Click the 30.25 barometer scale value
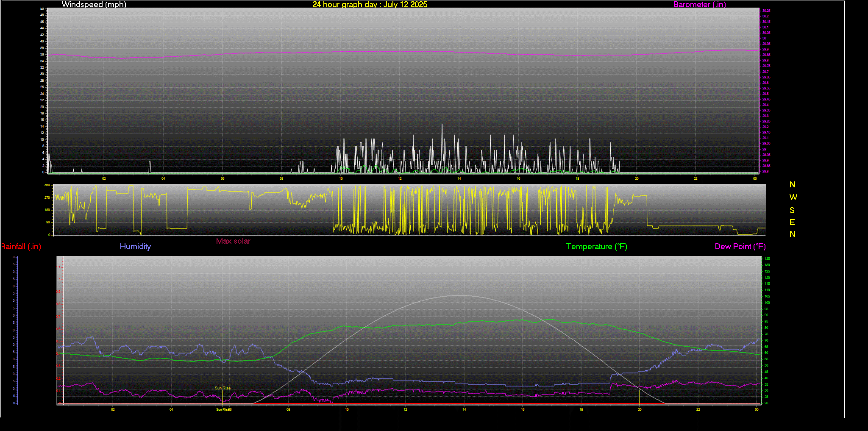 (x=766, y=11)
